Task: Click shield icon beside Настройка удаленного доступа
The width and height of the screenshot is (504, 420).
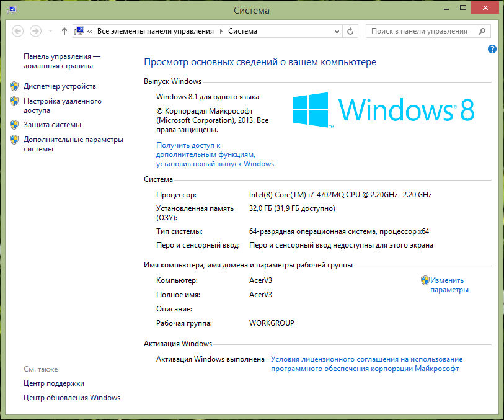Action: click(x=14, y=101)
